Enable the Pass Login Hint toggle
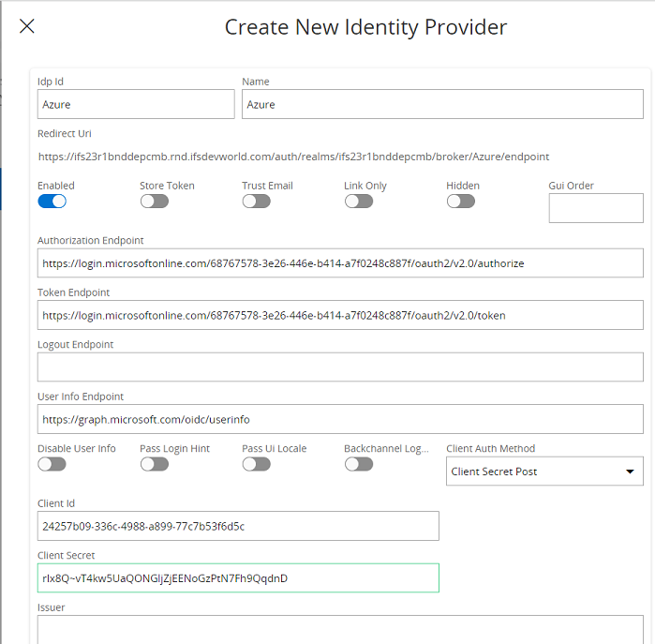 [x=155, y=464]
